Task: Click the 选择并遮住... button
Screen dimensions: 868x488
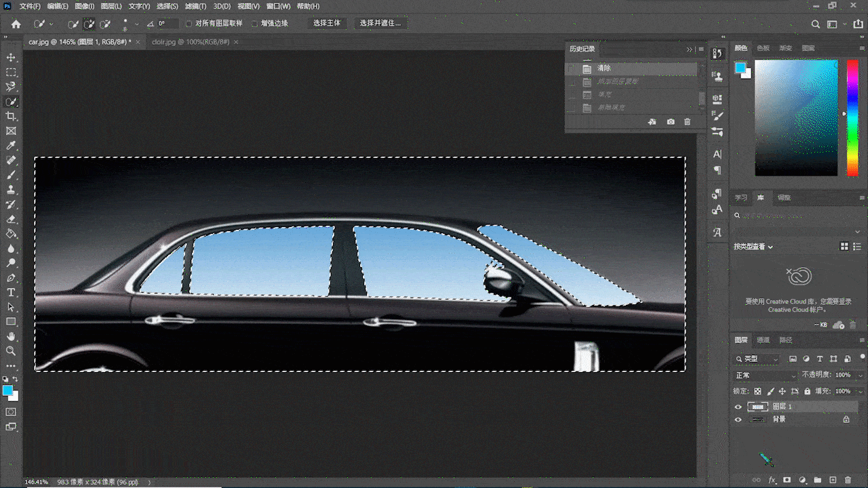Action: (x=380, y=23)
